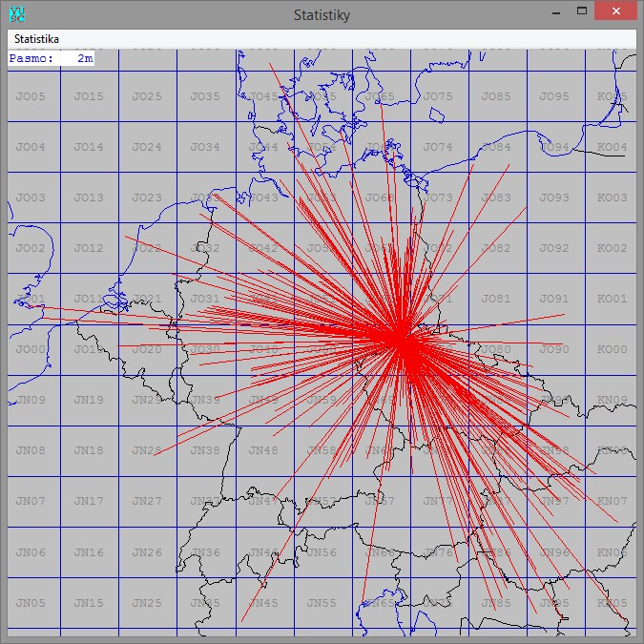Click the JN19 locator label

click(x=89, y=400)
